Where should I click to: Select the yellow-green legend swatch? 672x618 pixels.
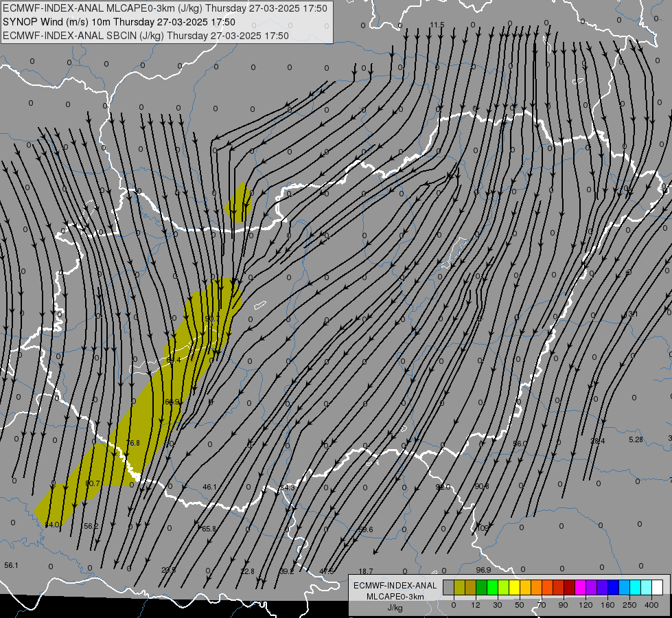(504, 588)
